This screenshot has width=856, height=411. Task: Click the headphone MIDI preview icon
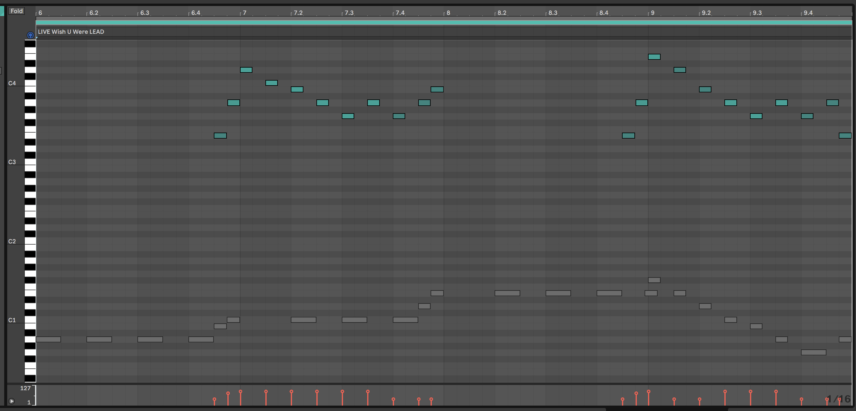[30, 34]
